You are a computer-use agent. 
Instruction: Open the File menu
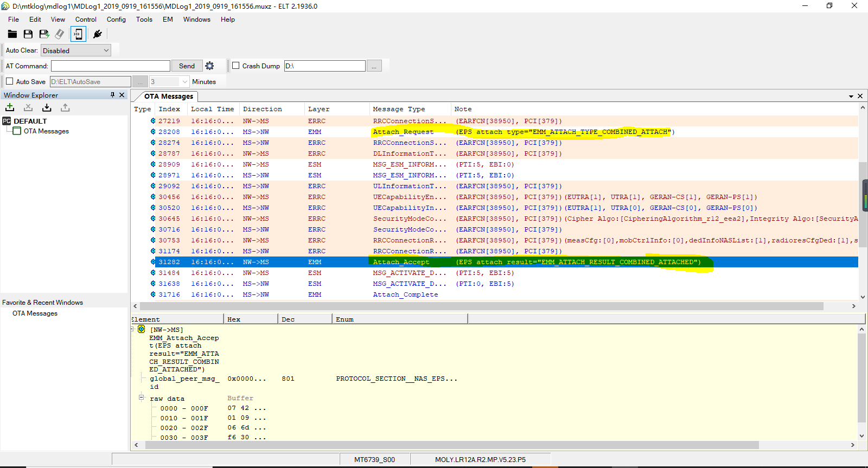(14, 20)
